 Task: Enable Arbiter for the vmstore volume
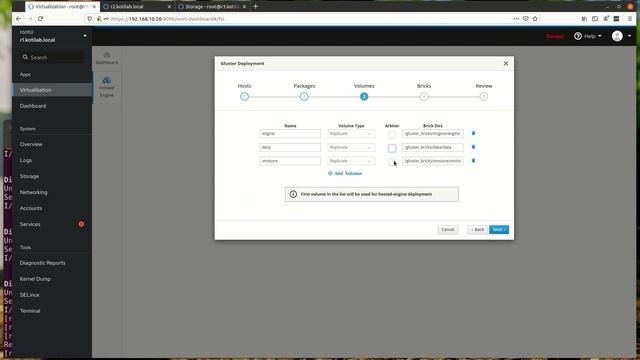click(392, 162)
